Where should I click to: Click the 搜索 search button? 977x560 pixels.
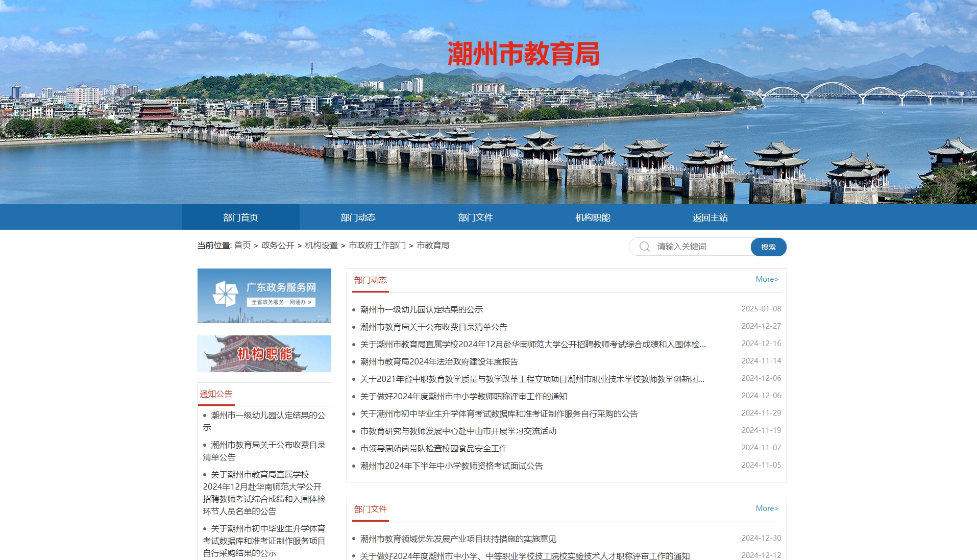(768, 247)
